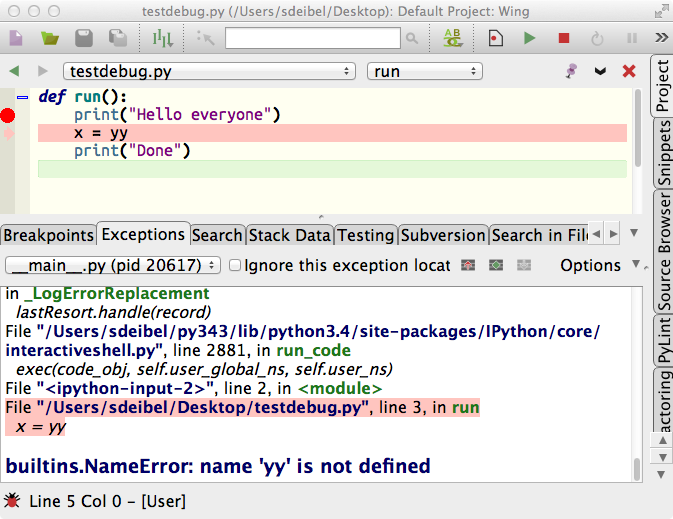This screenshot has width=673, height=519.
Task: Click the goto definition cursor icon
Action: pos(206,38)
